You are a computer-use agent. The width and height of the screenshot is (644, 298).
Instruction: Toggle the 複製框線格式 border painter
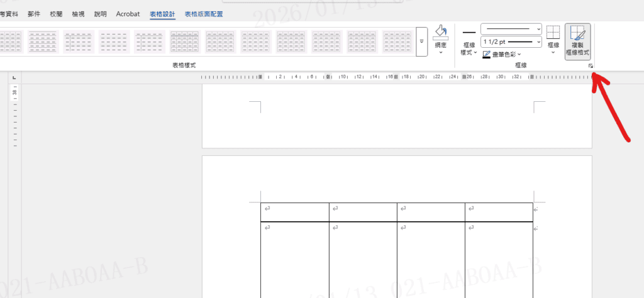[577, 41]
